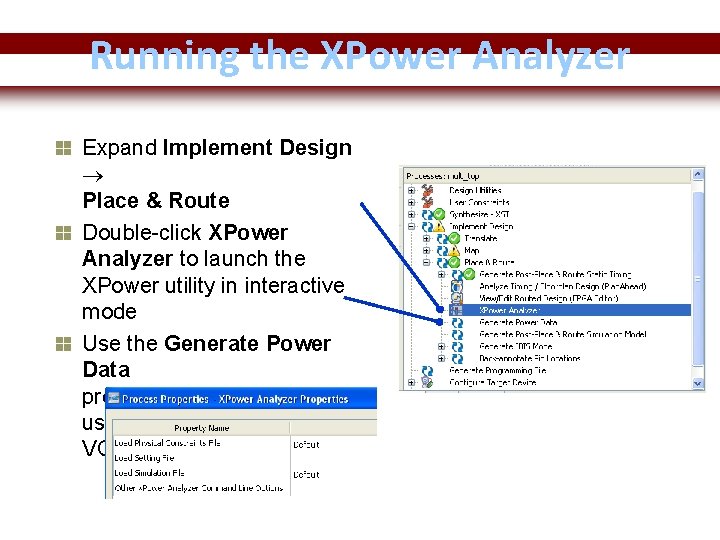Click green check on Post-Place & Route Static Timing

pos(469,274)
